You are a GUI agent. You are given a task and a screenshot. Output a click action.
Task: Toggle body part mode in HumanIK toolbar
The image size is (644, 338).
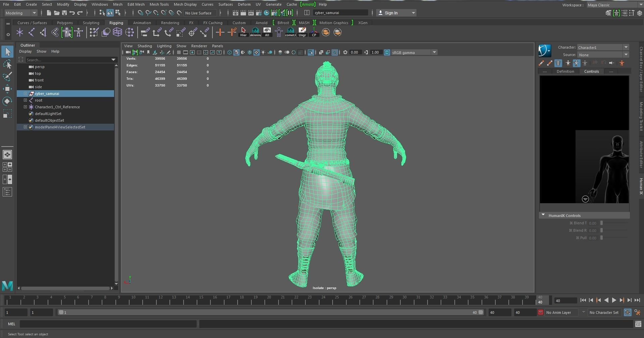click(x=576, y=63)
